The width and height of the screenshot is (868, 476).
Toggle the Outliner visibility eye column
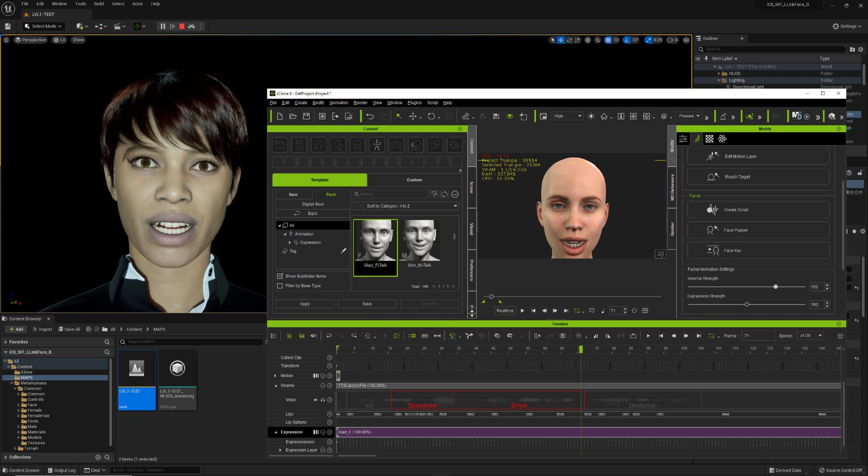[x=698, y=59]
